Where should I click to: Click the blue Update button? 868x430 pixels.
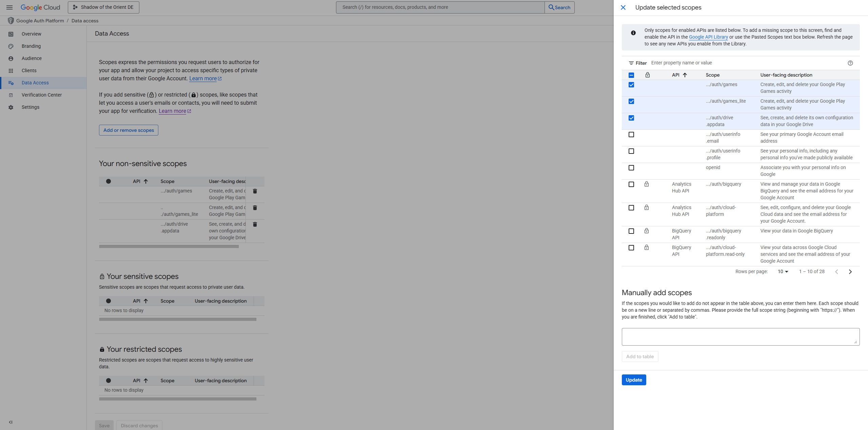coord(633,380)
